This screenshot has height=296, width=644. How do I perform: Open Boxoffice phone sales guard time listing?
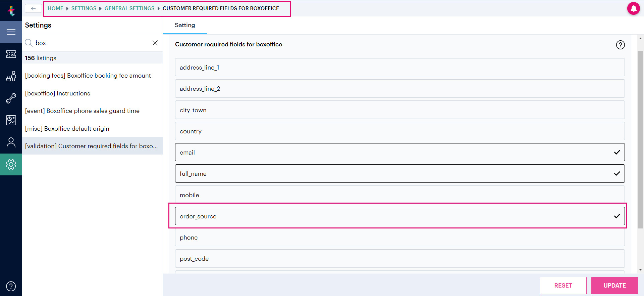pyautogui.click(x=93, y=111)
